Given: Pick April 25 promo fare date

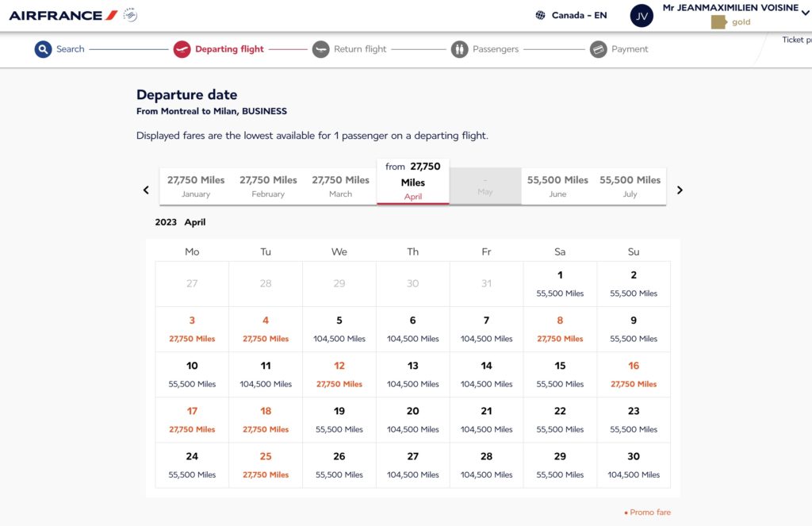Looking at the screenshot, I should point(266,465).
